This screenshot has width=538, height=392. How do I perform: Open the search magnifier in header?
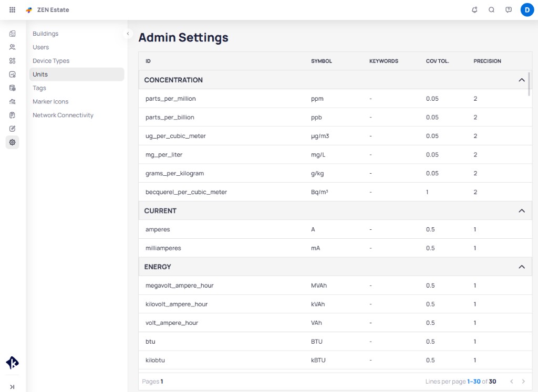pos(491,10)
